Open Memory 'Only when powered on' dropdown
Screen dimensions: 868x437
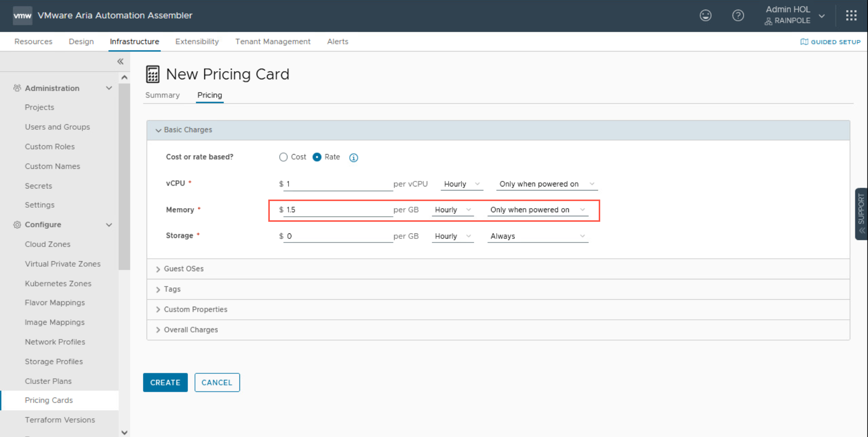point(537,210)
